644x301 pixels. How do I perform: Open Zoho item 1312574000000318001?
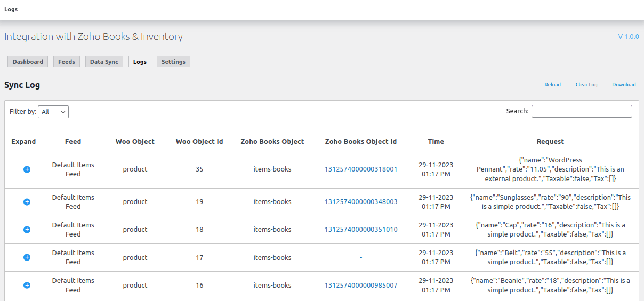361,169
